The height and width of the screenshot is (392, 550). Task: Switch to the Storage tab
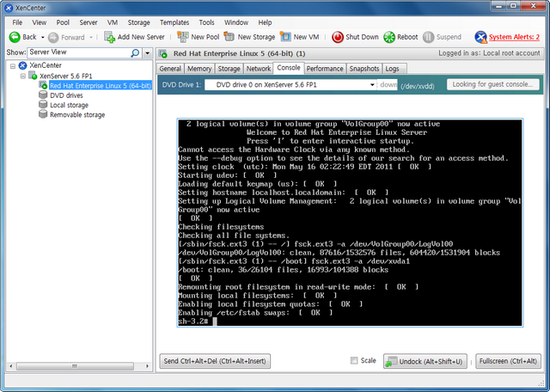(229, 69)
